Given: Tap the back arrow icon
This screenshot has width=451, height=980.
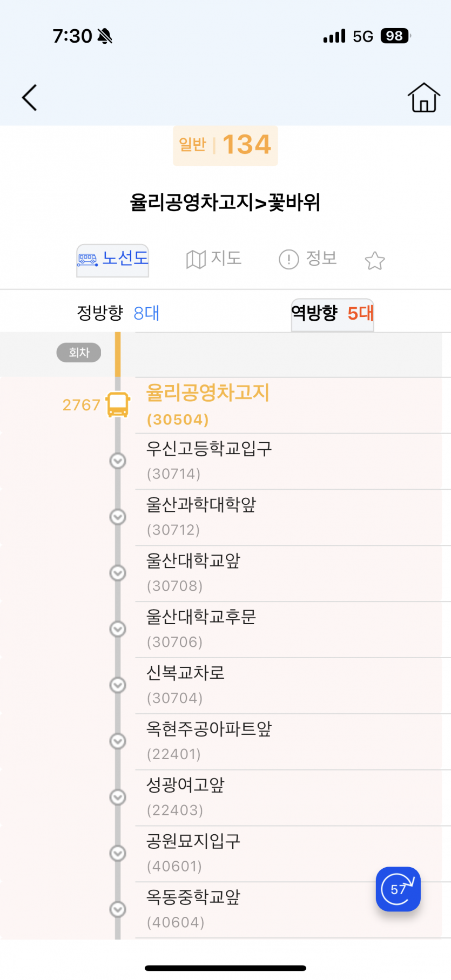Looking at the screenshot, I should pos(30,98).
